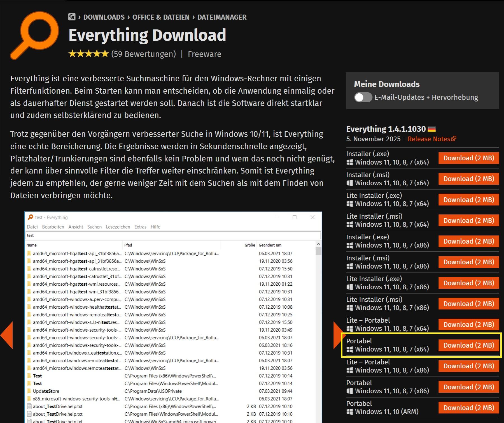Select the amd64_microsoft.windows.r..eattestation.c result
Screen dimensions: 504x423
pyautogui.click(x=77, y=353)
